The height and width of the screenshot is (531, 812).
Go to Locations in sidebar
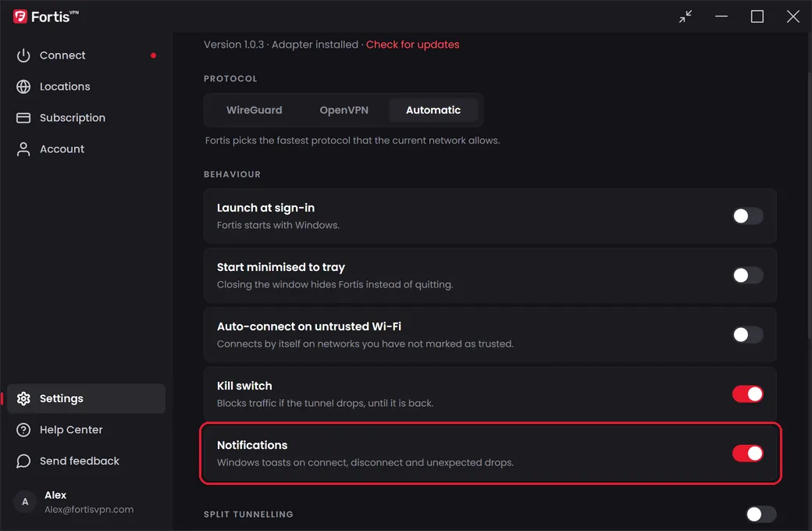86,87
